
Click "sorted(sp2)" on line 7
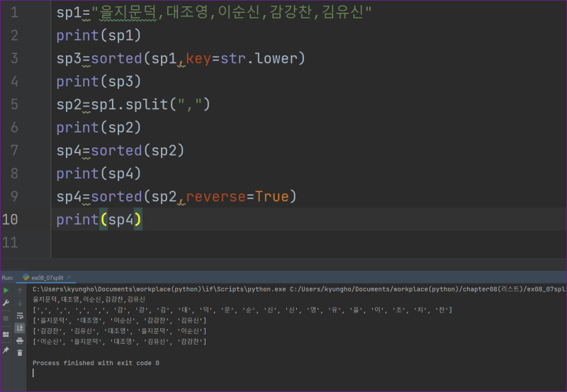(x=137, y=150)
